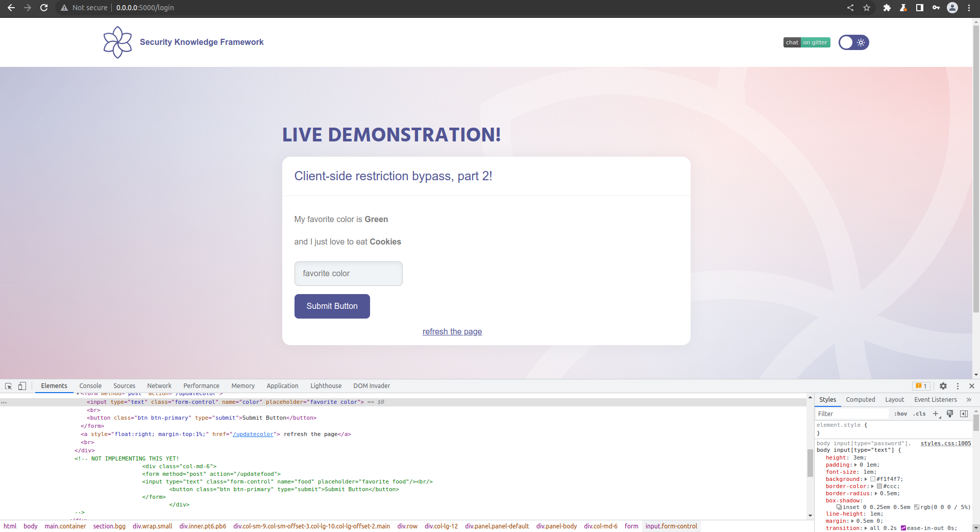
Task: Toggle the device toolbar icon
Action: (22, 386)
